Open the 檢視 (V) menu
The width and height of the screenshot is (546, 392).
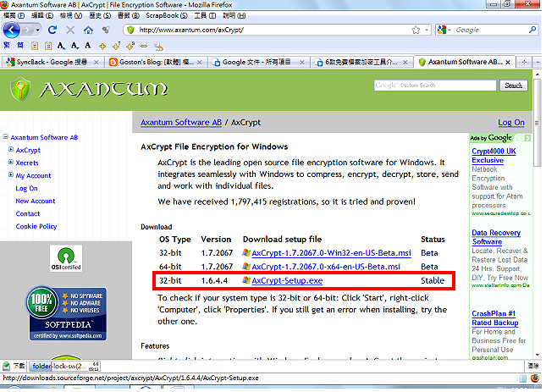71,16
